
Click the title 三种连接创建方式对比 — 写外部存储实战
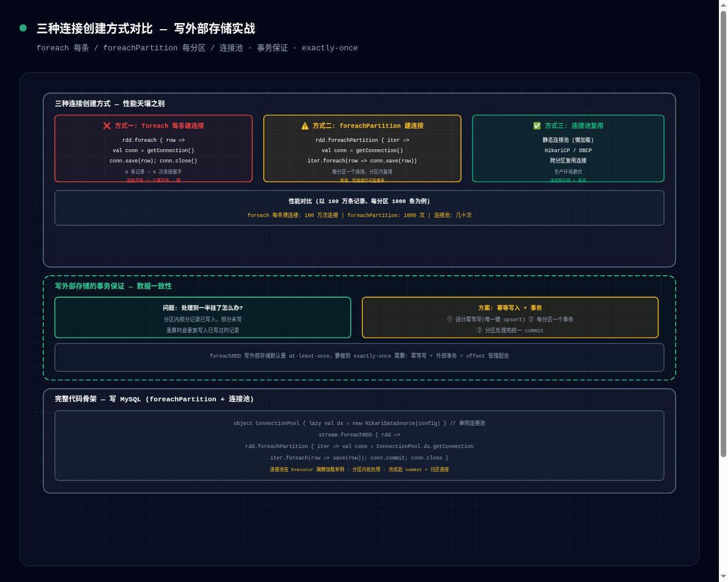coord(146,28)
